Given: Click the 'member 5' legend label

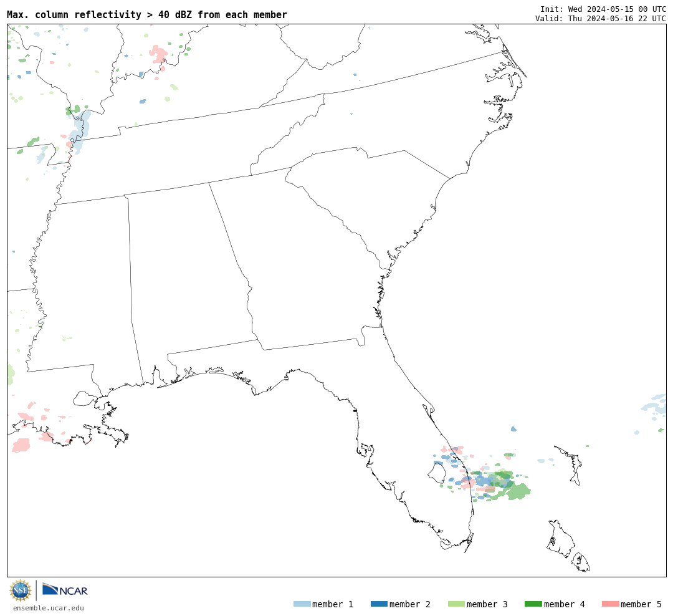Looking at the screenshot, I should (641, 604).
